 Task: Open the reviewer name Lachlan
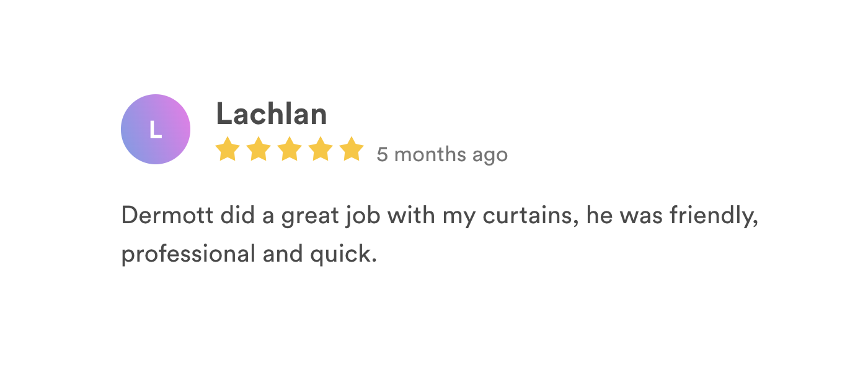[271, 114]
